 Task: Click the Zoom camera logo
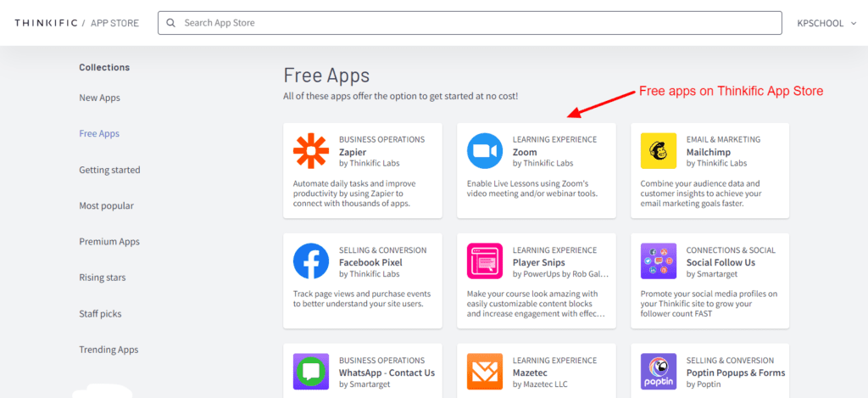tap(485, 151)
